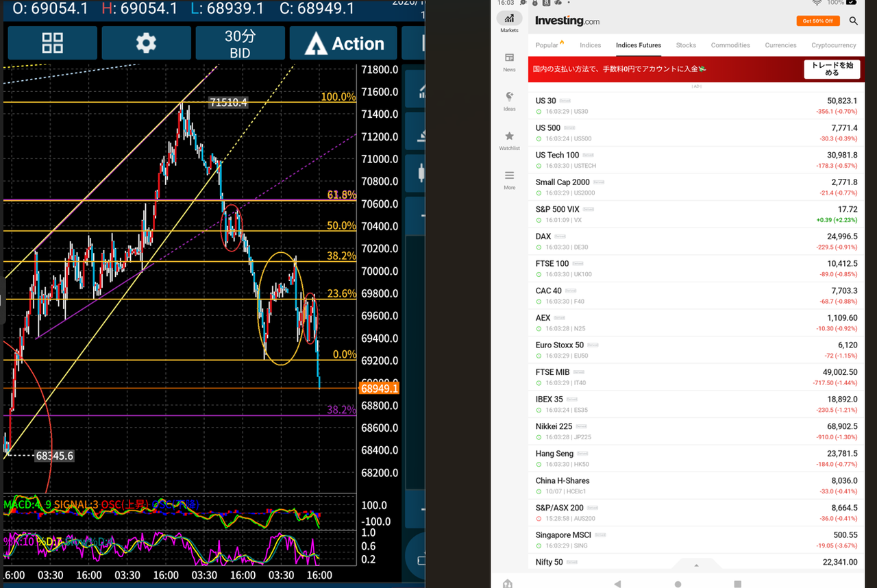Switch to the Commodities tab

[730, 45]
